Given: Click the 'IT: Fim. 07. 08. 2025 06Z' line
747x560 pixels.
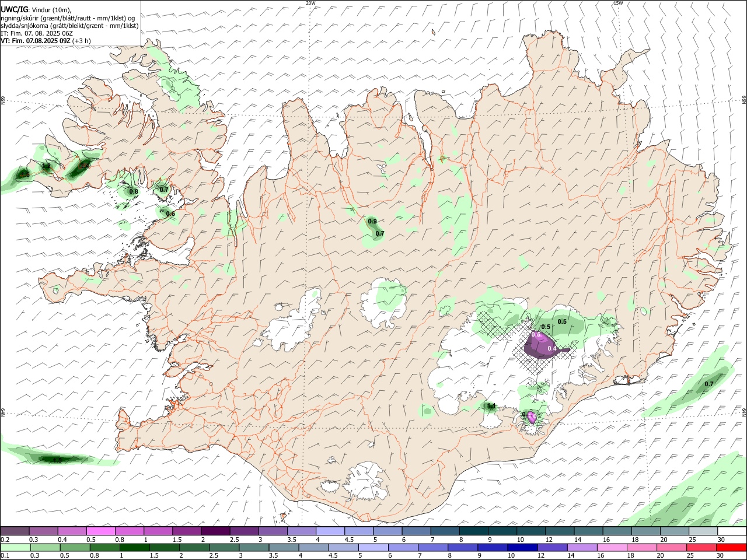Looking at the screenshot, I should tap(37, 33).
